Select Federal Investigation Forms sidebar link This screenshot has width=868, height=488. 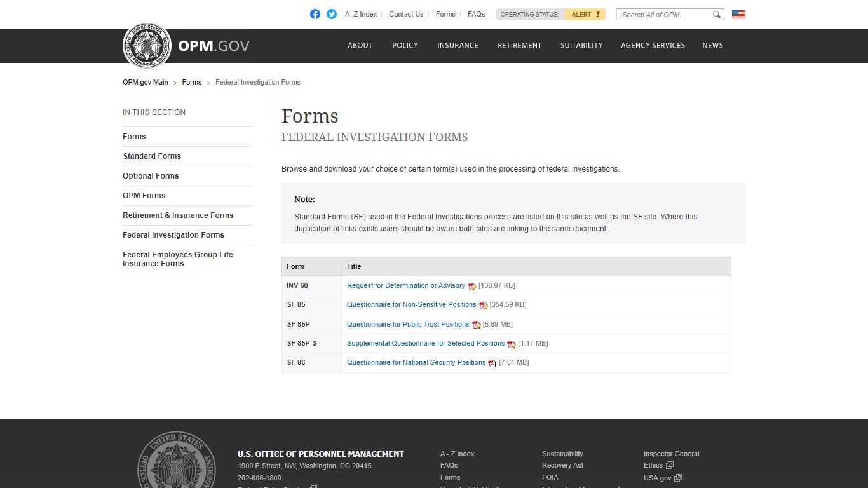pos(173,235)
